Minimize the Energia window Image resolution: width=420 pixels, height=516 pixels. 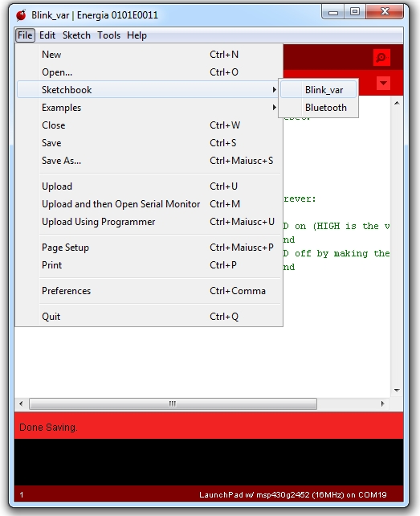[333, 12]
